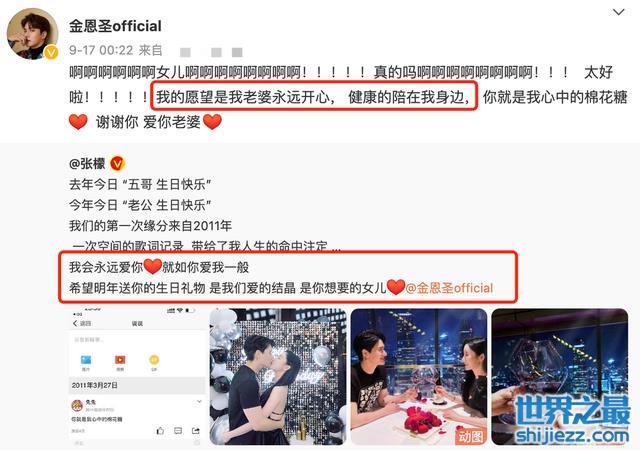640x450 pixels.
Task: Tap the share arrow icon
Action: [196, 431]
